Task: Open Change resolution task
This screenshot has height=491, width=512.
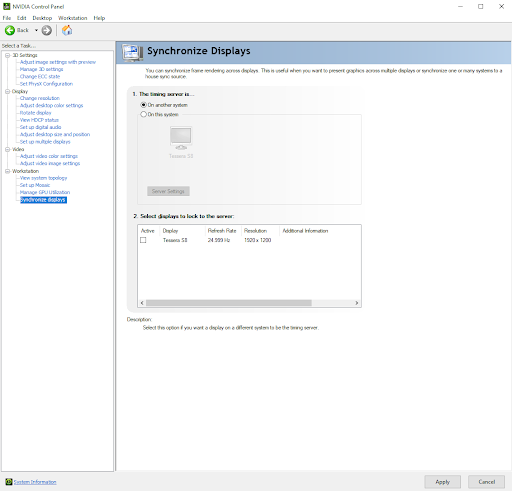Action: pyautogui.click(x=40, y=98)
